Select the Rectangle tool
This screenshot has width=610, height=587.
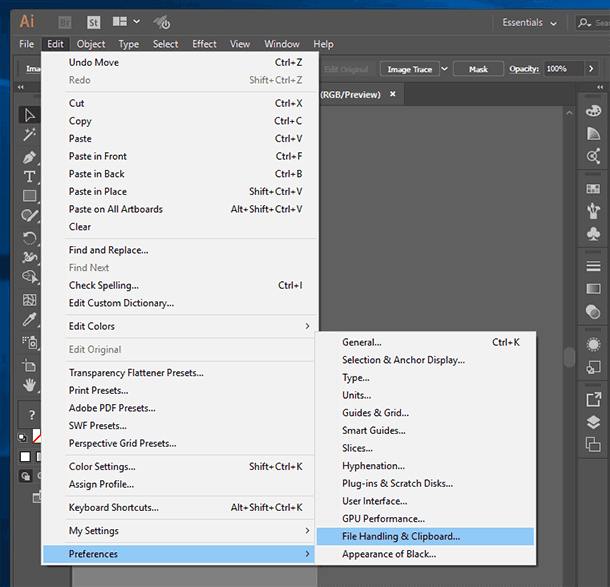[29, 195]
